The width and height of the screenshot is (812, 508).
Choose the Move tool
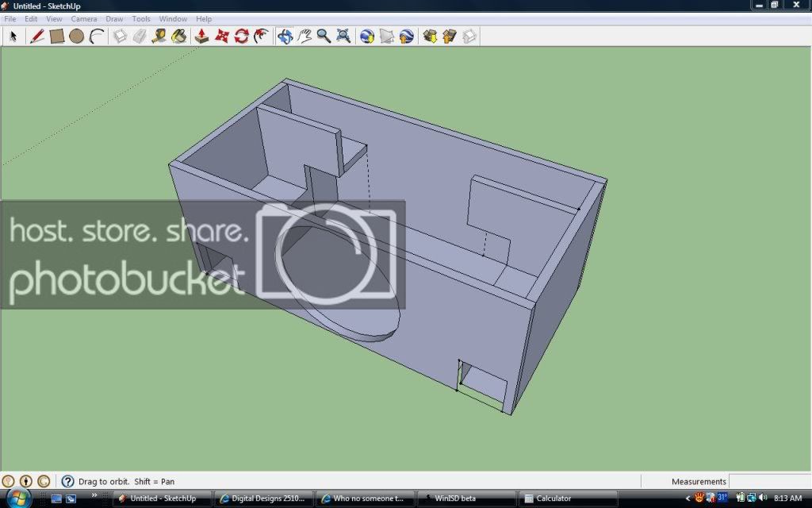222,37
